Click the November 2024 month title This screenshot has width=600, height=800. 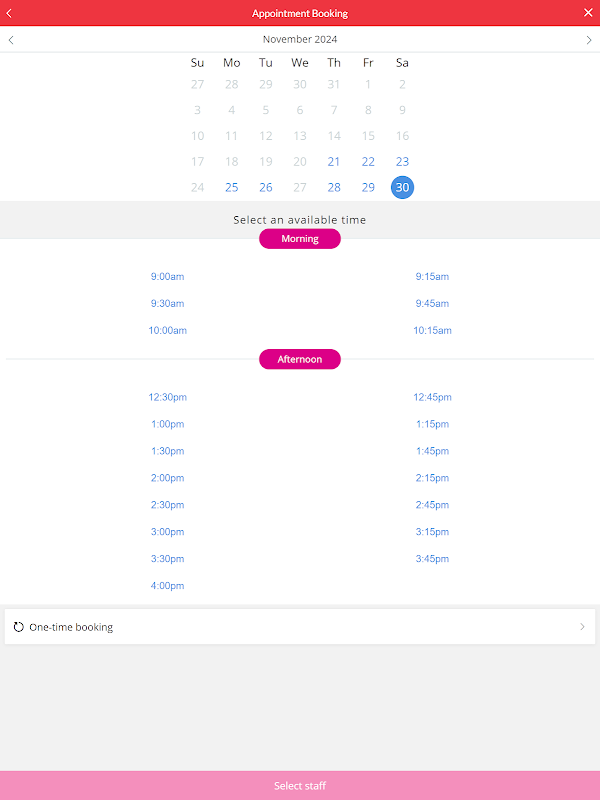pos(300,39)
